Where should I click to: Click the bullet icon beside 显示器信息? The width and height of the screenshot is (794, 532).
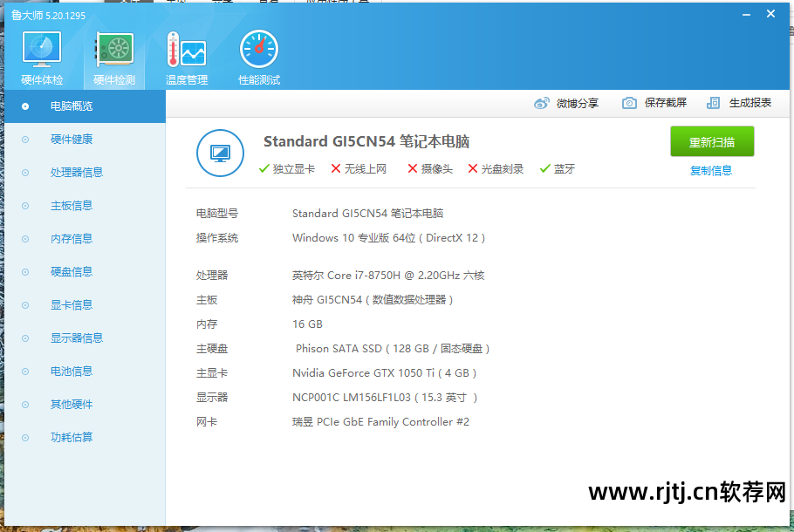25,338
